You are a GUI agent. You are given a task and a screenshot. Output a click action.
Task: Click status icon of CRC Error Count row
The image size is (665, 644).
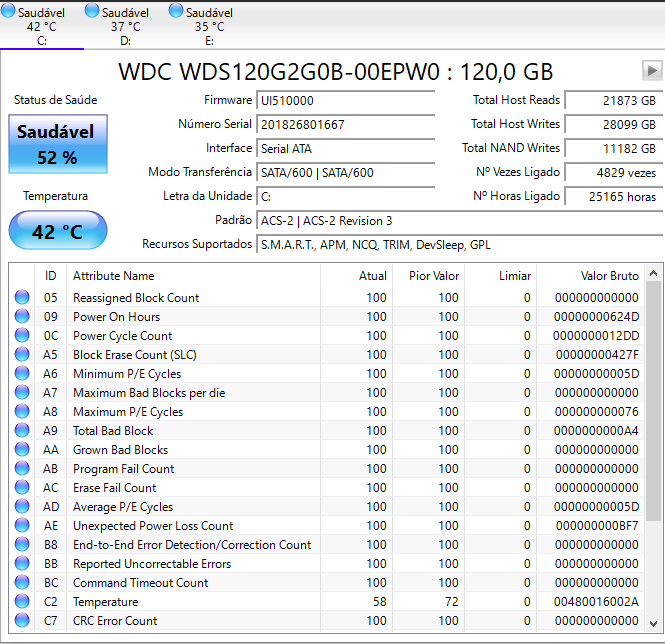(22, 621)
